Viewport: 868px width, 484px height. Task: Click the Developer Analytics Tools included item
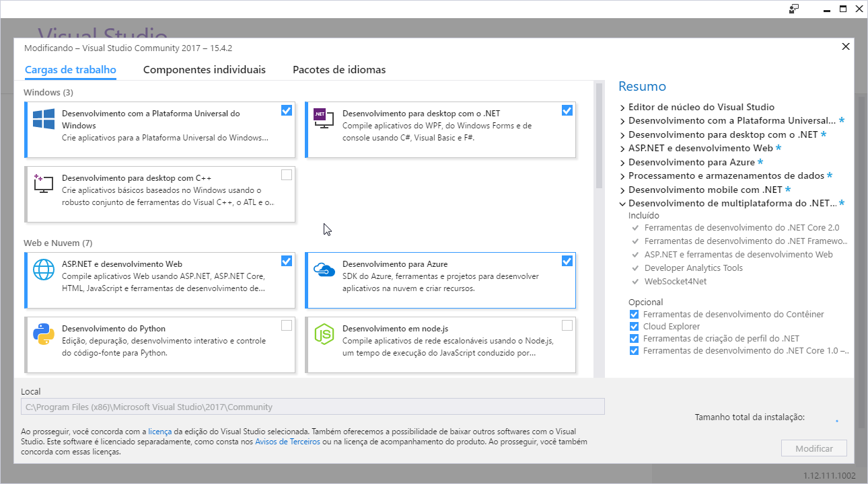pos(694,268)
